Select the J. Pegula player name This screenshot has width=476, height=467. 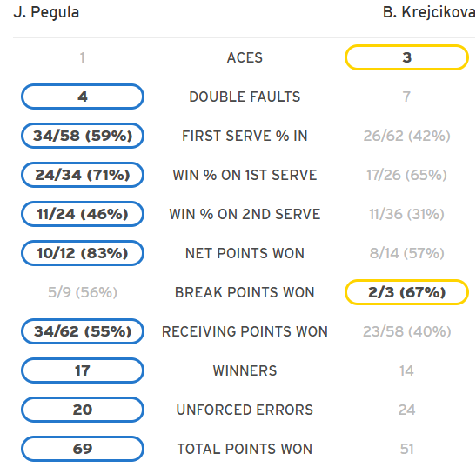coord(46,13)
